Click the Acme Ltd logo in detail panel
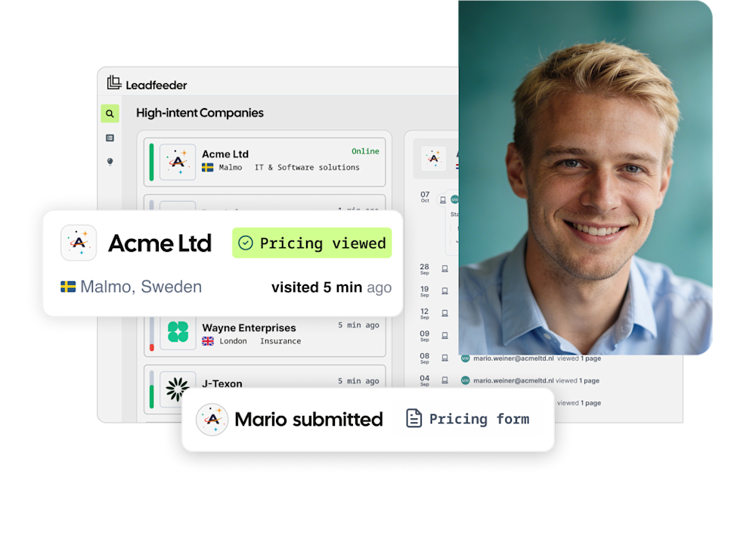The image size is (756, 549). [x=433, y=158]
